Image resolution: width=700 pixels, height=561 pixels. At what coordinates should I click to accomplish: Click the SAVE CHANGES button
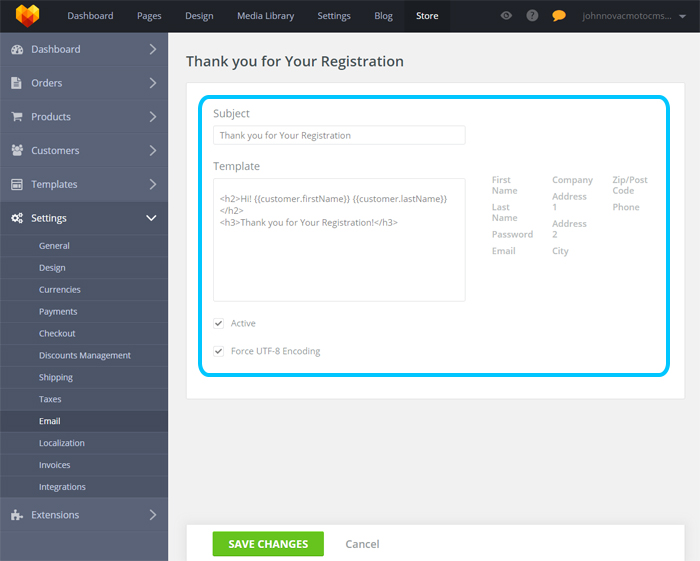click(x=268, y=544)
